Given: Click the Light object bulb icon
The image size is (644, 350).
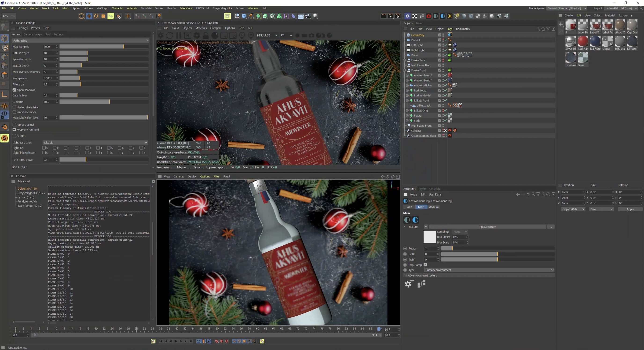Looking at the screenshot, I should tap(315, 16).
